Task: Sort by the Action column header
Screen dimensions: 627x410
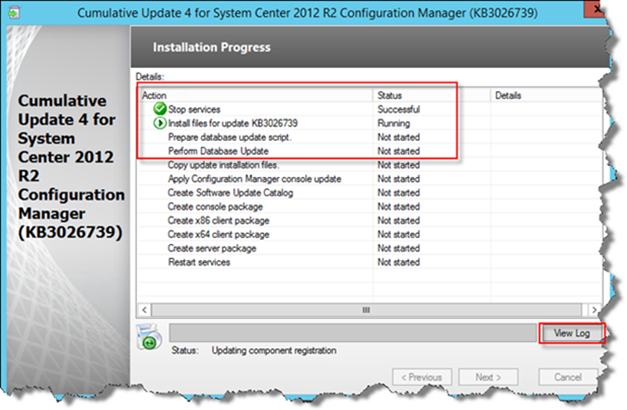Action: pos(255,95)
